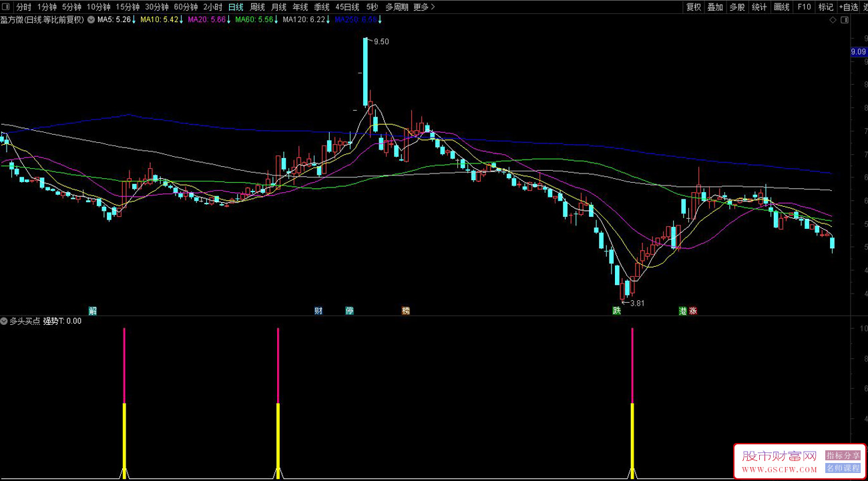The width and height of the screenshot is (868, 481).
Task: Click the panel layout icon at top-left
Action: tap(6, 7)
